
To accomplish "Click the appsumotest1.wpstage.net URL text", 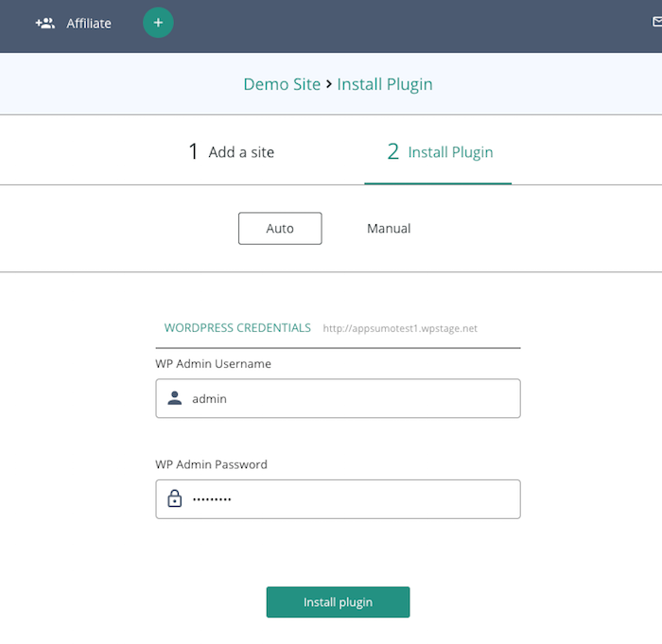I will (x=400, y=328).
